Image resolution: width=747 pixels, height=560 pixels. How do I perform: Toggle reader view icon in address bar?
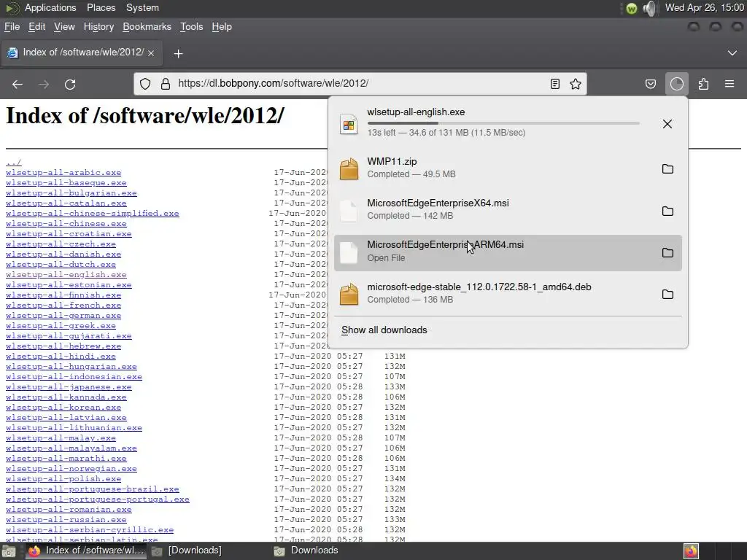tap(555, 84)
